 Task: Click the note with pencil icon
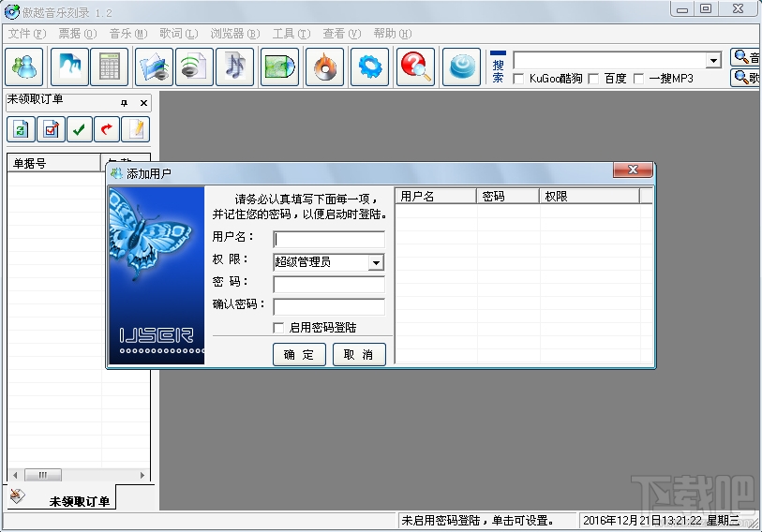tap(136, 129)
